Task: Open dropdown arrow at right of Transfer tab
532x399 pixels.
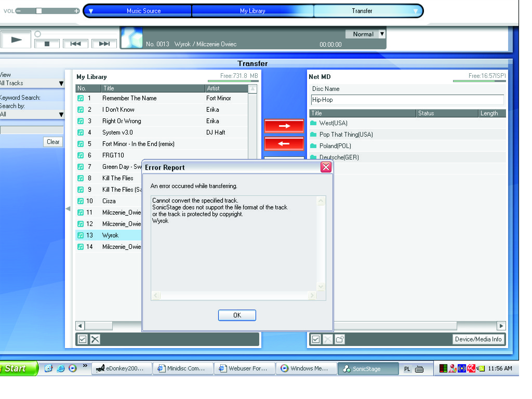Action: point(416,11)
